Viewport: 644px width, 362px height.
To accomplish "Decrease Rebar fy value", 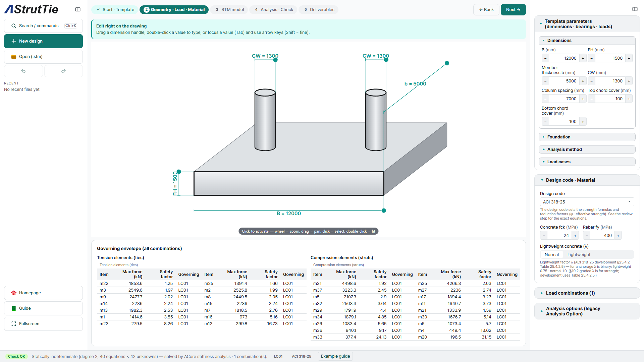I will click(586, 236).
